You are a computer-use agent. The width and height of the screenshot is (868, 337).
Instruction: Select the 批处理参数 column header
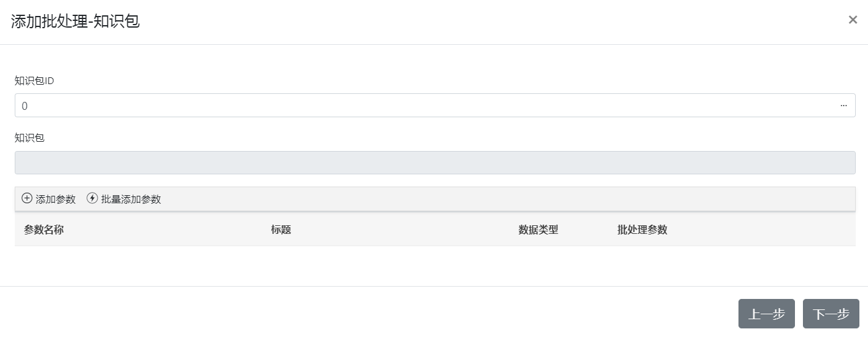(x=642, y=230)
